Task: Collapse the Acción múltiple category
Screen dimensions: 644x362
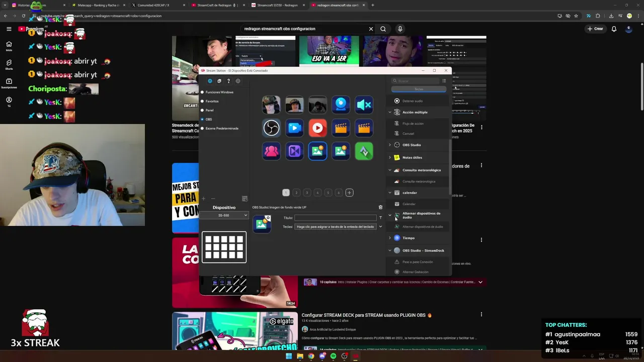Action: point(389,112)
